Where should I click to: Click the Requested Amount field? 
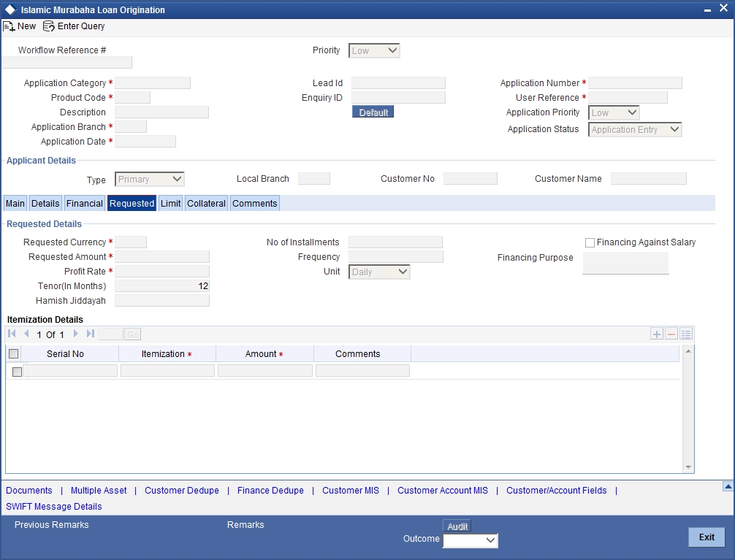162,257
